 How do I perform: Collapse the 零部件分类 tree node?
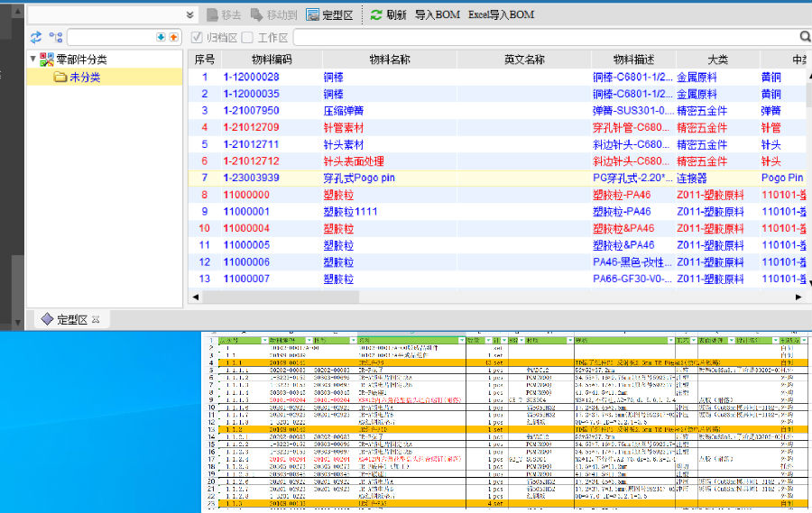[x=33, y=60]
